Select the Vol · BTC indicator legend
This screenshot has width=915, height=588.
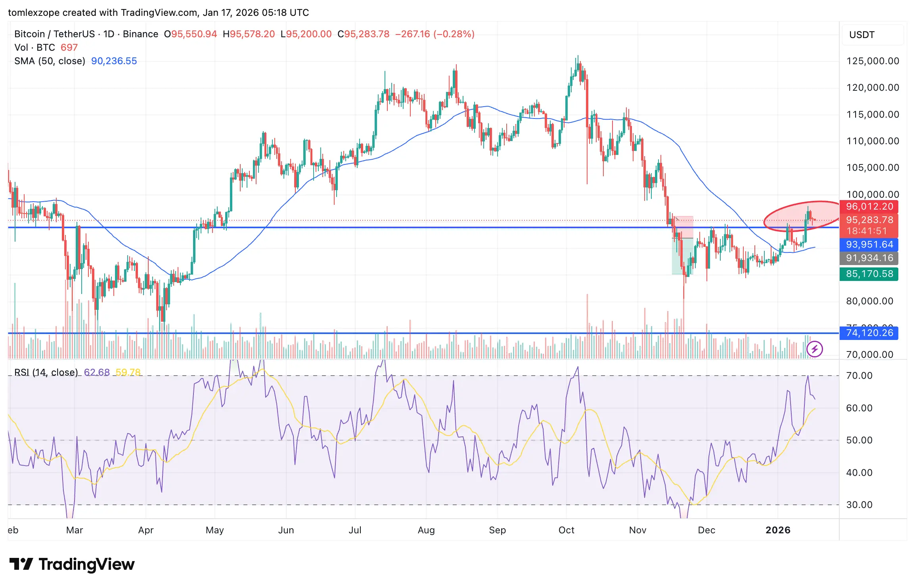pyautogui.click(x=35, y=48)
